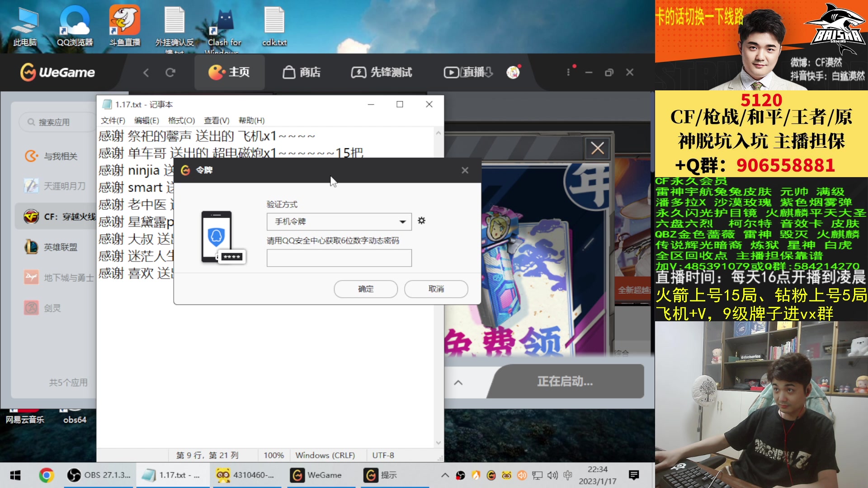Open the 此电脑 desktop icon
Image resolution: width=868 pixels, height=488 pixels.
click(25, 26)
